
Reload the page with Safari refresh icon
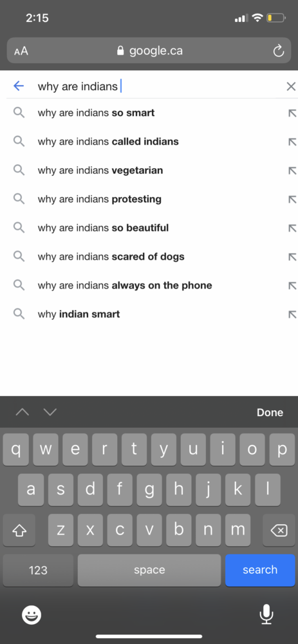coord(278,52)
